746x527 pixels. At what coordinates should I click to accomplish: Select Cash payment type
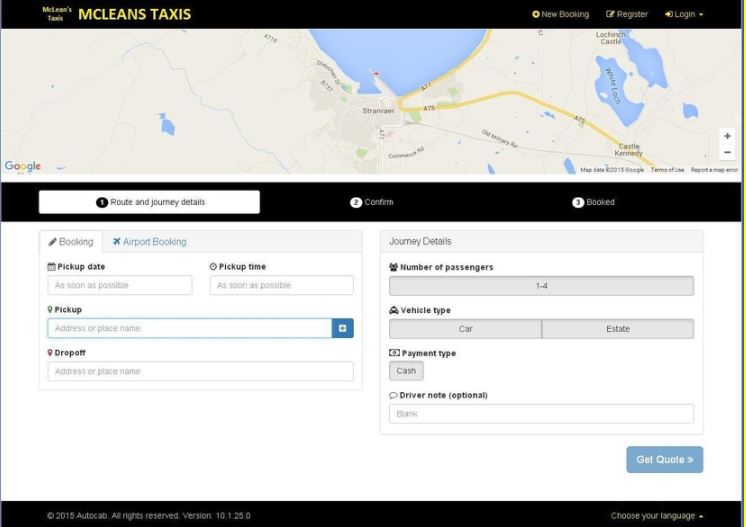click(x=406, y=371)
